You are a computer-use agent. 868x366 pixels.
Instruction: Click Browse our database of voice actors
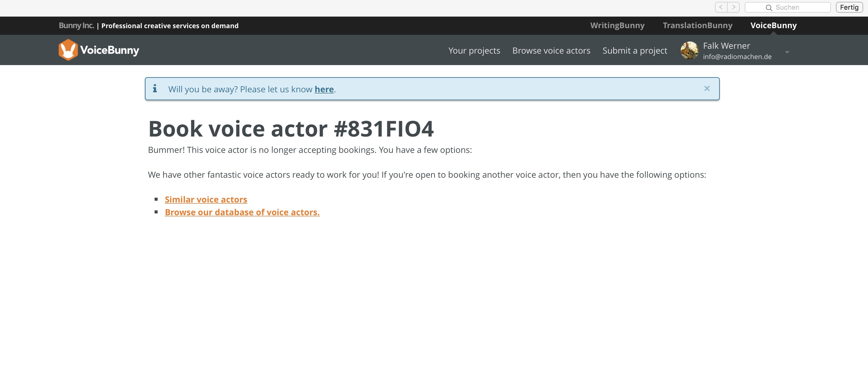[242, 212]
